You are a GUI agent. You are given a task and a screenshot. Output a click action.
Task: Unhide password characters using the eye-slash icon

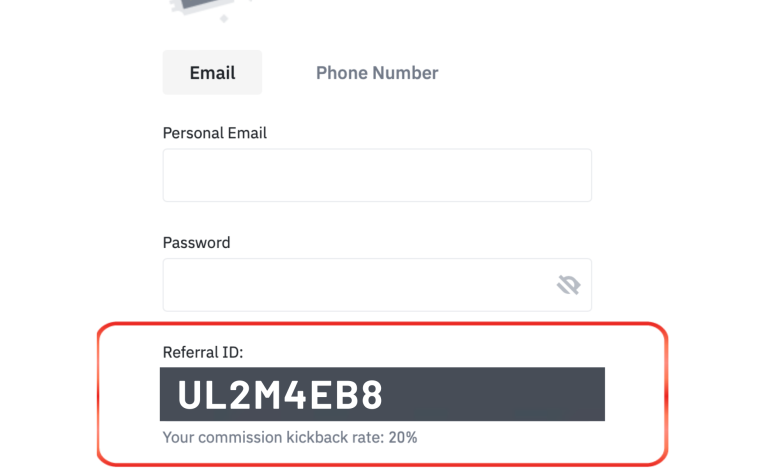[x=568, y=285]
